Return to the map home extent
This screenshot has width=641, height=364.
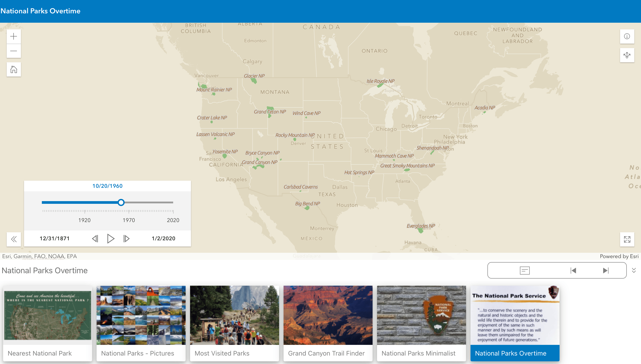point(14,69)
